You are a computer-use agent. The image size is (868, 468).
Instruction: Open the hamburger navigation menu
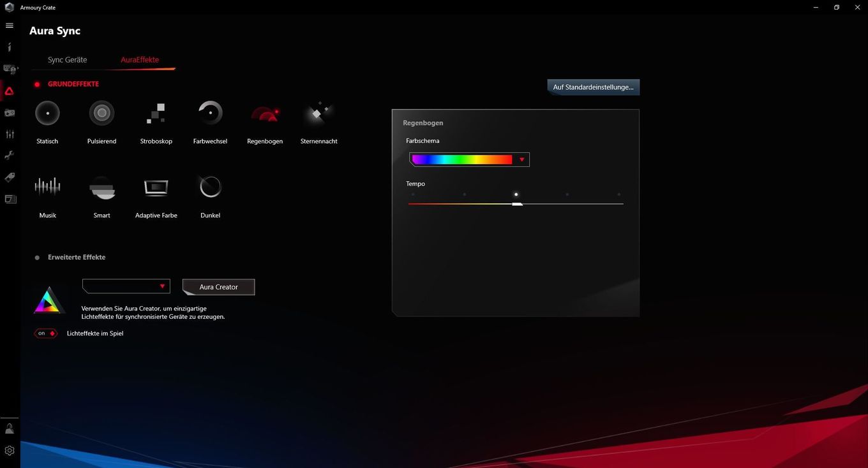pos(10,26)
